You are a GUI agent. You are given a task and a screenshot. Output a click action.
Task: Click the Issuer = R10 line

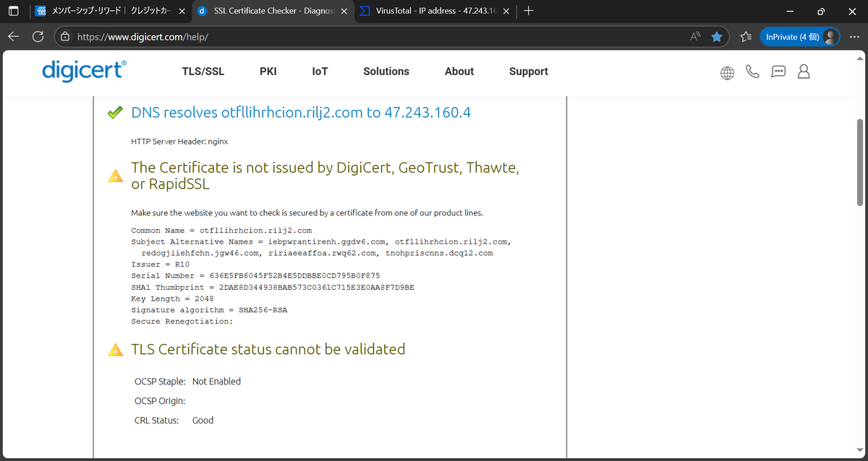click(160, 264)
